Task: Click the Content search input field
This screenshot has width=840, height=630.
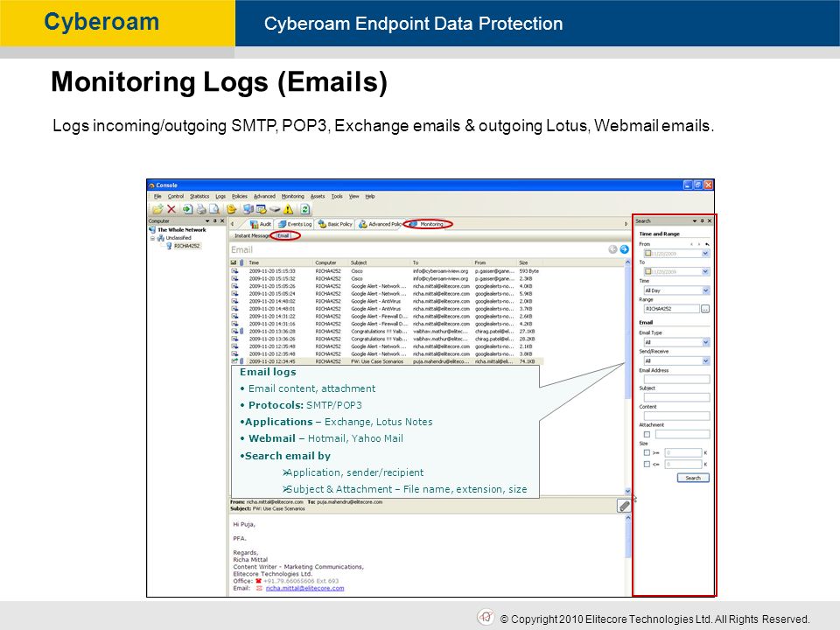Action: tap(676, 416)
